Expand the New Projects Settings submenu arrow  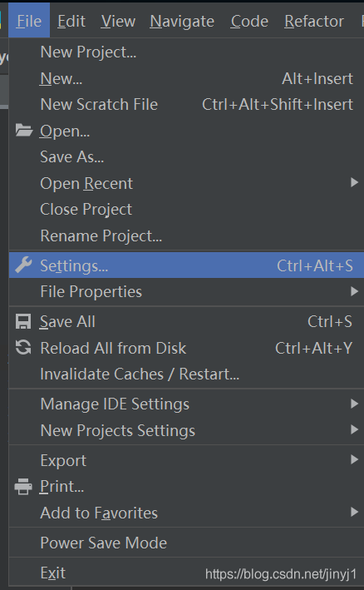354,429
